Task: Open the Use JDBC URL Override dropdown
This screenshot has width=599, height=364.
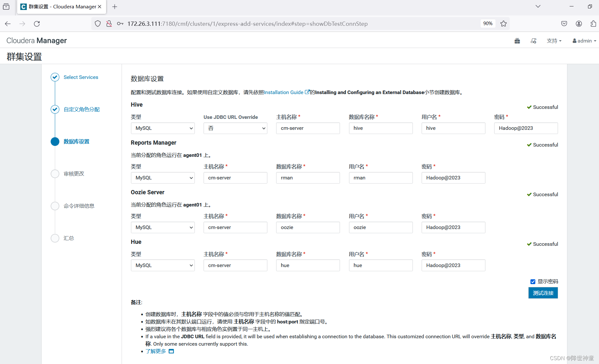Action: [x=235, y=128]
